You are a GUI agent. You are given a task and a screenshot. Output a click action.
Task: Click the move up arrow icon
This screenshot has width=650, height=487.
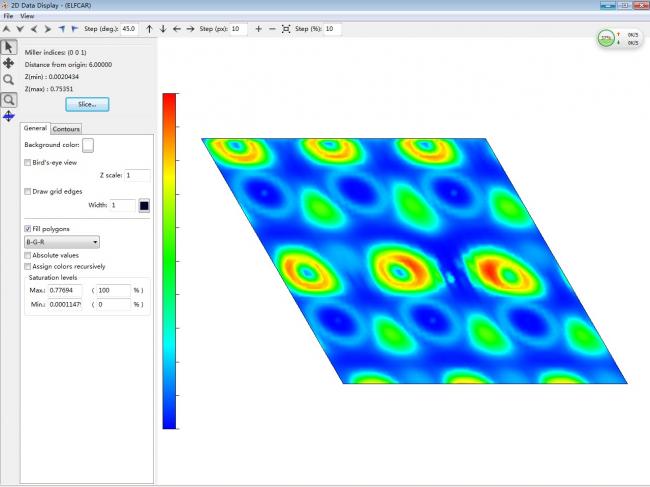tap(150, 29)
